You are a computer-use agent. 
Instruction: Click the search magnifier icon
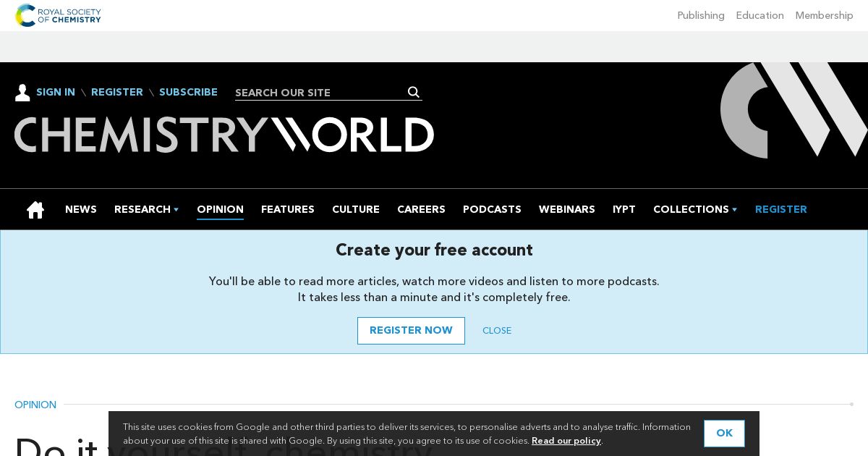point(414,92)
